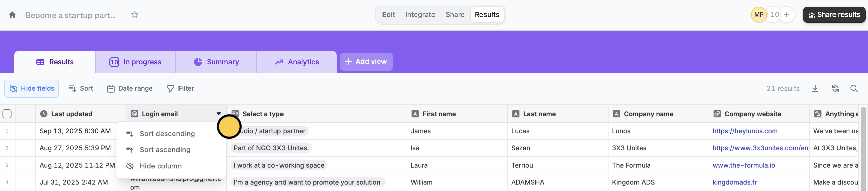Click the Share results button
The height and width of the screenshot is (191, 868).
834,15
